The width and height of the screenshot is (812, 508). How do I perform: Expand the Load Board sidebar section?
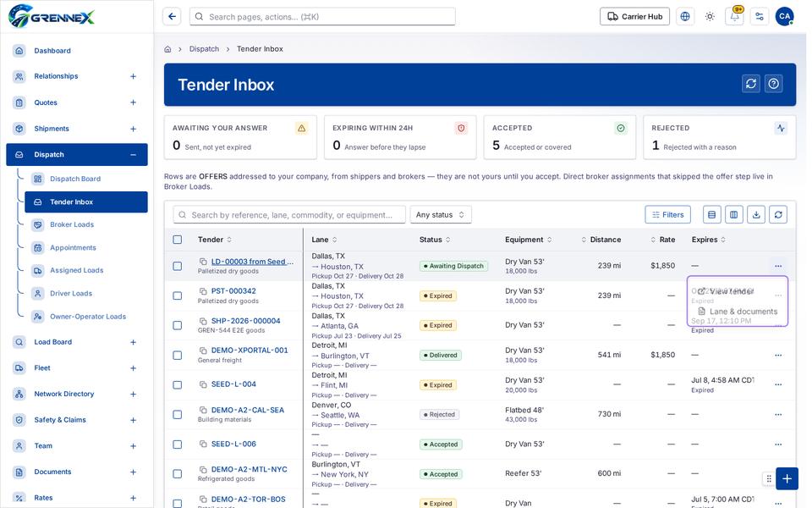[x=133, y=342]
